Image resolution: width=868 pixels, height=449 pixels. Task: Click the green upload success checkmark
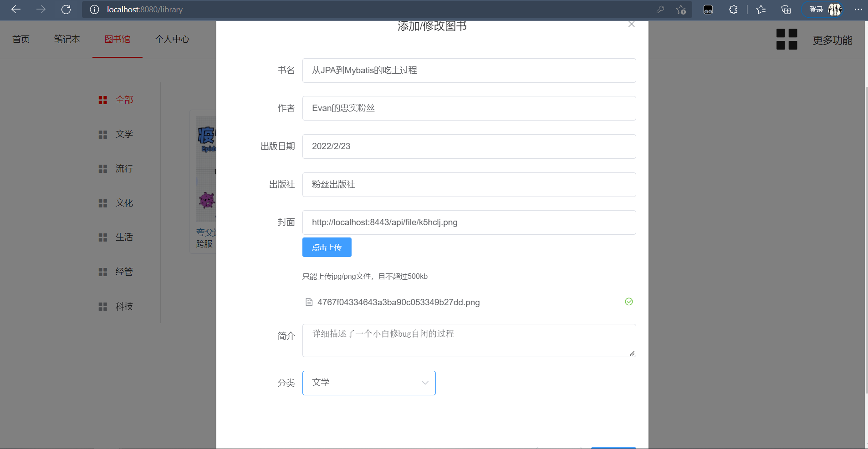coord(629,302)
